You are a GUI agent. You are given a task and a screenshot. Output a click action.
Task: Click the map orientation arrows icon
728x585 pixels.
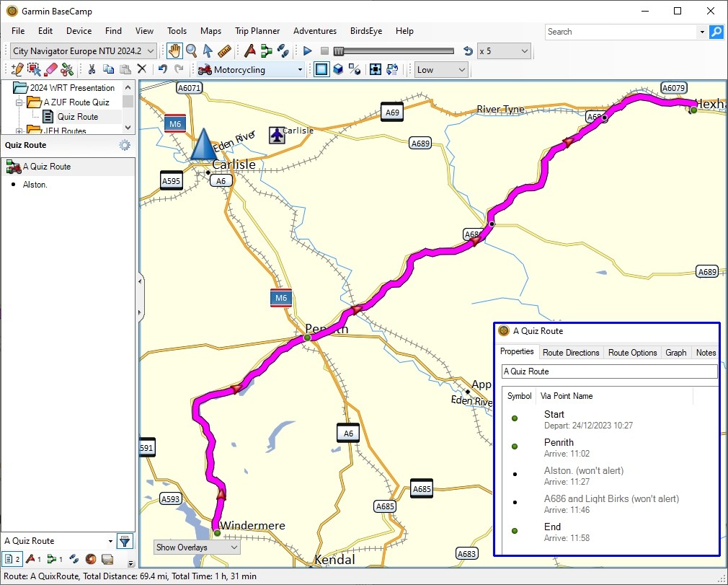pos(392,70)
